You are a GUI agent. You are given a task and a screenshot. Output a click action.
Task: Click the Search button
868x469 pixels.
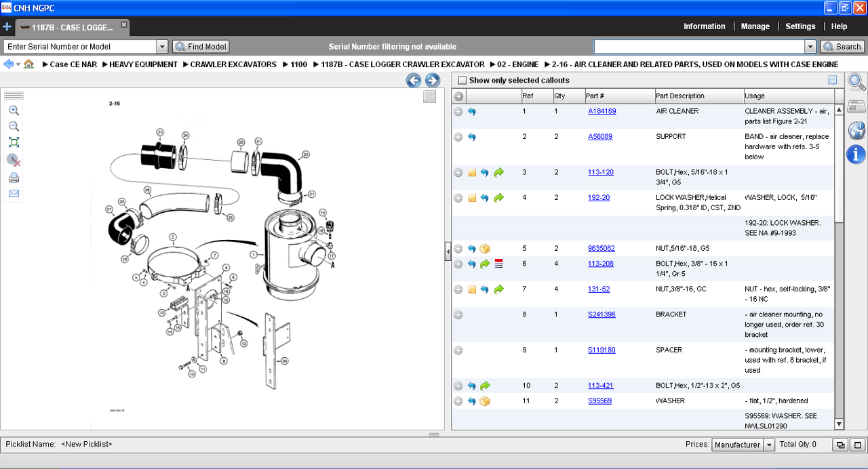842,47
